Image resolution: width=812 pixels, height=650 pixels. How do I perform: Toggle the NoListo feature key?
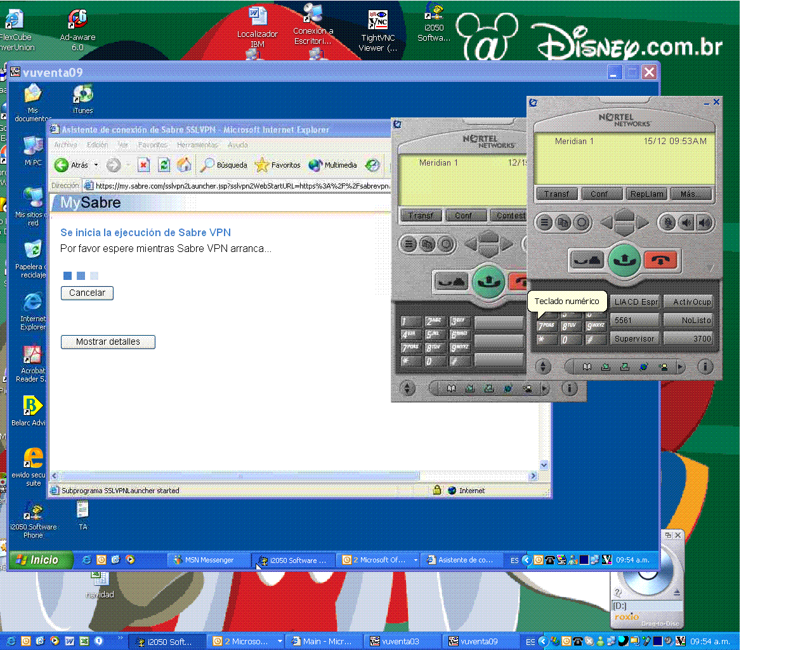pyautogui.click(x=688, y=321)
